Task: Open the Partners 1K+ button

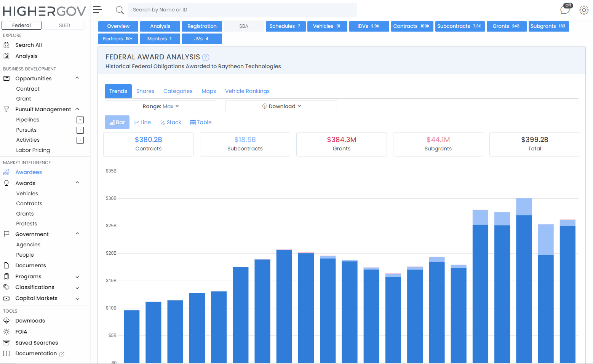Action: tap(118, 39)
